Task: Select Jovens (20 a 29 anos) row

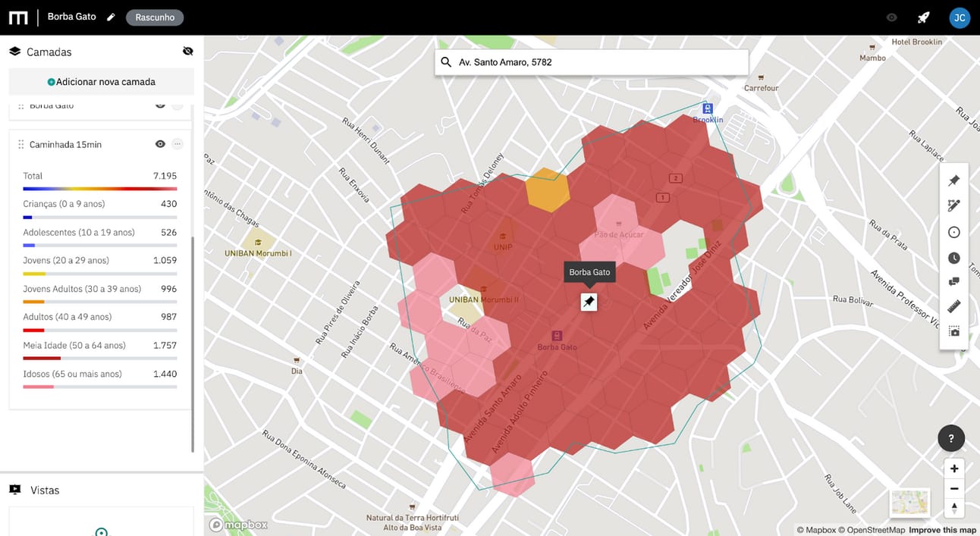Action: point(100,265)
